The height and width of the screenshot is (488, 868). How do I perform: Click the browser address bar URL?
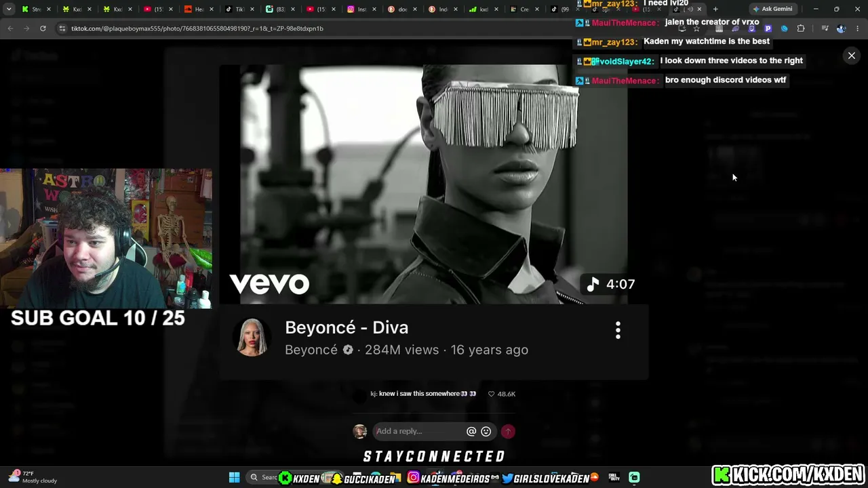[197, 28]
